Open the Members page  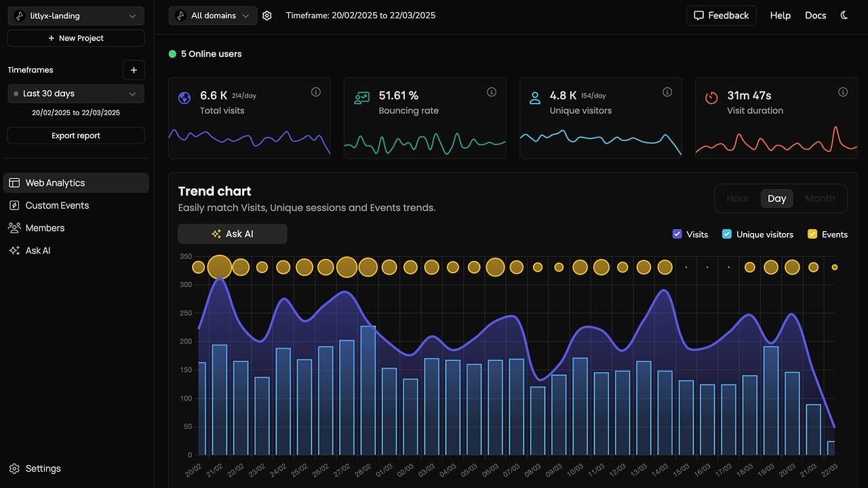(45, 228)
